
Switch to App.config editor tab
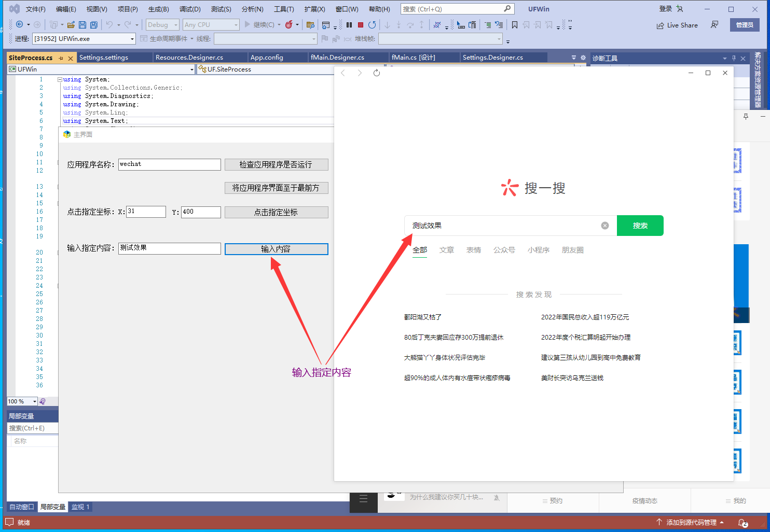(267, 58)
